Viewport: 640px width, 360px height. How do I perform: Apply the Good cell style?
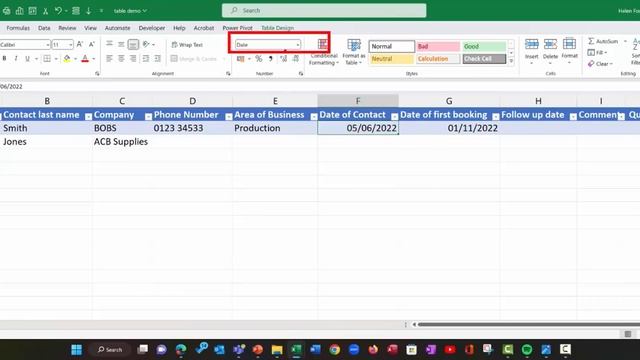(x=484, y=47)
